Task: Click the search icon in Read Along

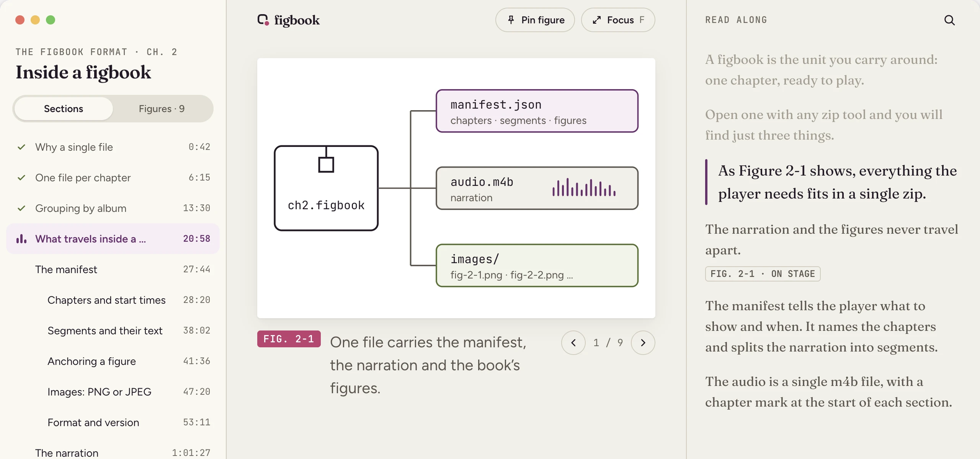Action: tap(949, 20)
